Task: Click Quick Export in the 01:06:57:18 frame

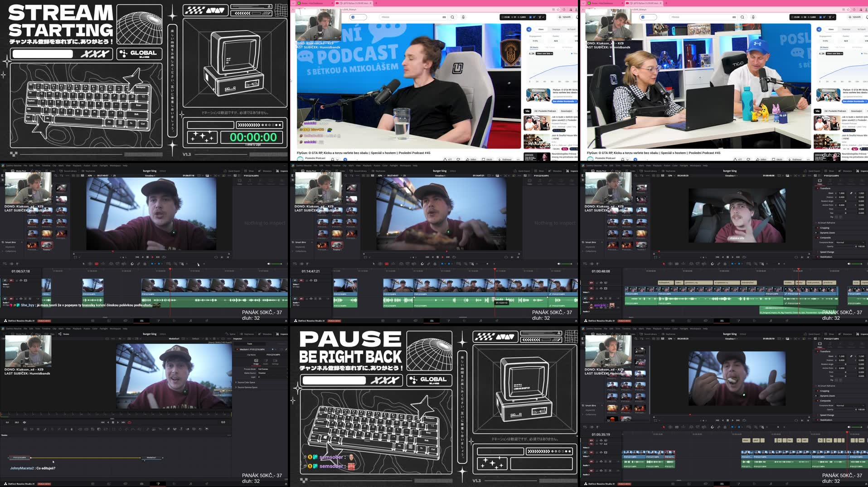Action: (232, 171)
